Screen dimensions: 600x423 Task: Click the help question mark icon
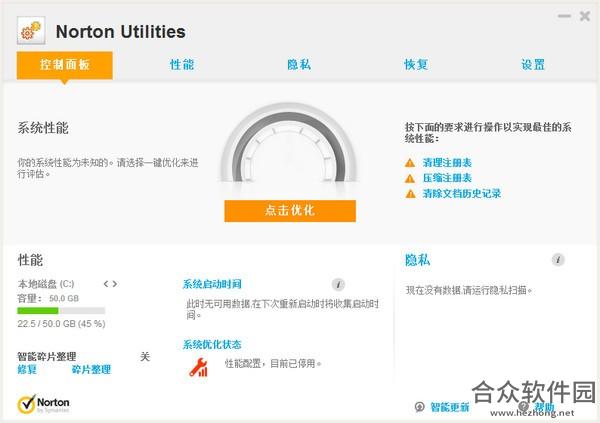[523, 407]
